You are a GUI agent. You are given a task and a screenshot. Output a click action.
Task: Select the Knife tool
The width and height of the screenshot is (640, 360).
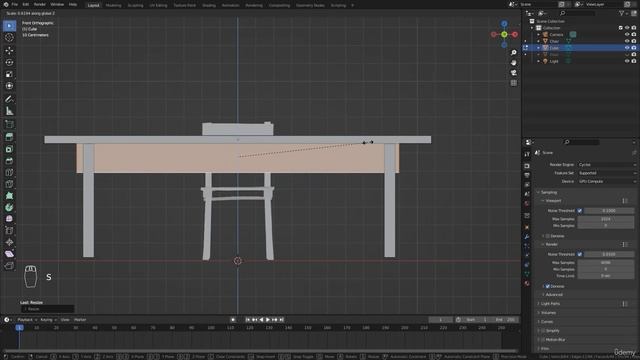pos(9,184)
